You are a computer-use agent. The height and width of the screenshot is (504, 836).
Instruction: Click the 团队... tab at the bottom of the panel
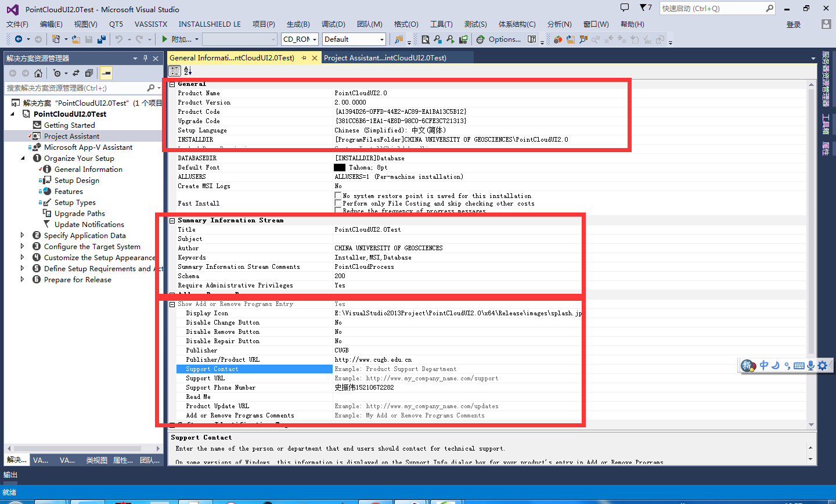tap(150, 460)
